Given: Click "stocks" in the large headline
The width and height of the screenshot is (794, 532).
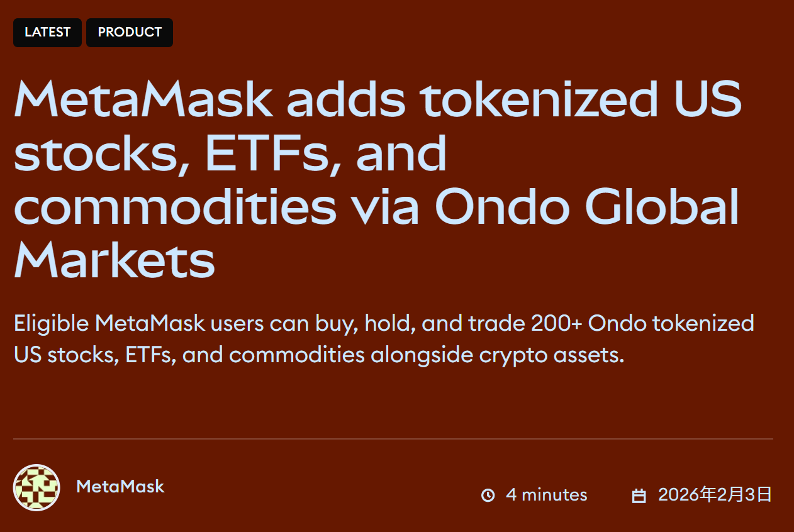Looking at the screenshot, I should pyautogui.click(x=101, y=153).
